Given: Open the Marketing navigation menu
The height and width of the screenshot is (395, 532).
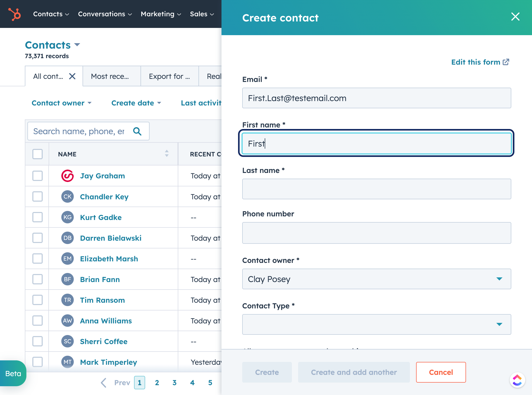Looking at the screenshot, I should tap(161, 14).
